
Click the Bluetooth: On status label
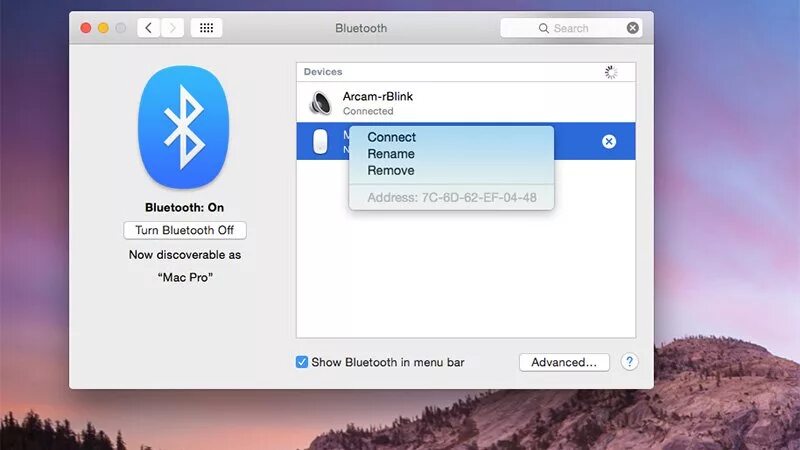[x=184, y=208]
